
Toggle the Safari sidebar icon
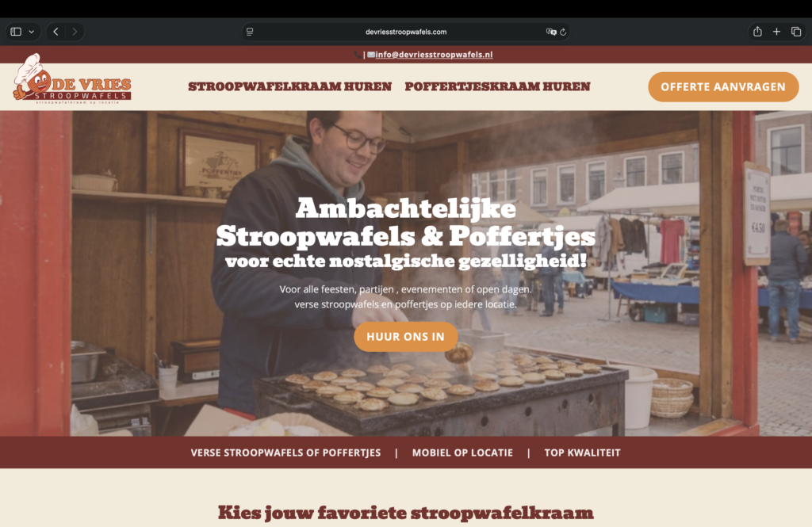click(x=16, y=32)
